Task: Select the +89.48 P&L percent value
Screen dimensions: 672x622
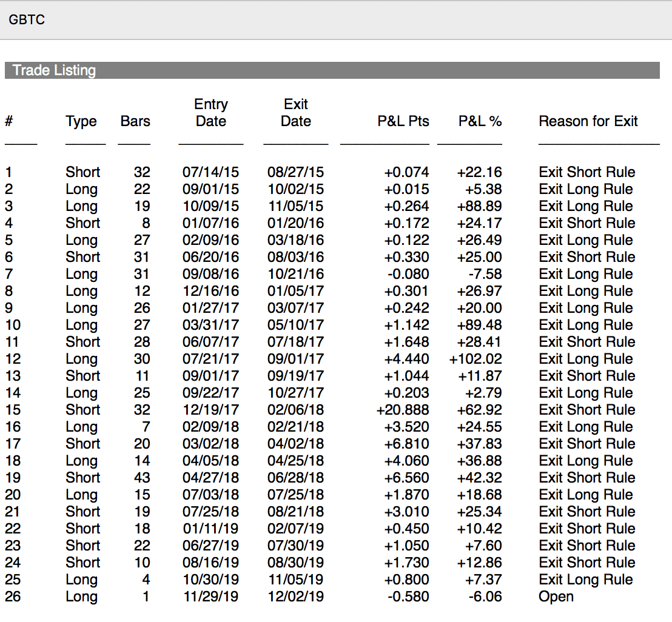Action: point(479,325)
